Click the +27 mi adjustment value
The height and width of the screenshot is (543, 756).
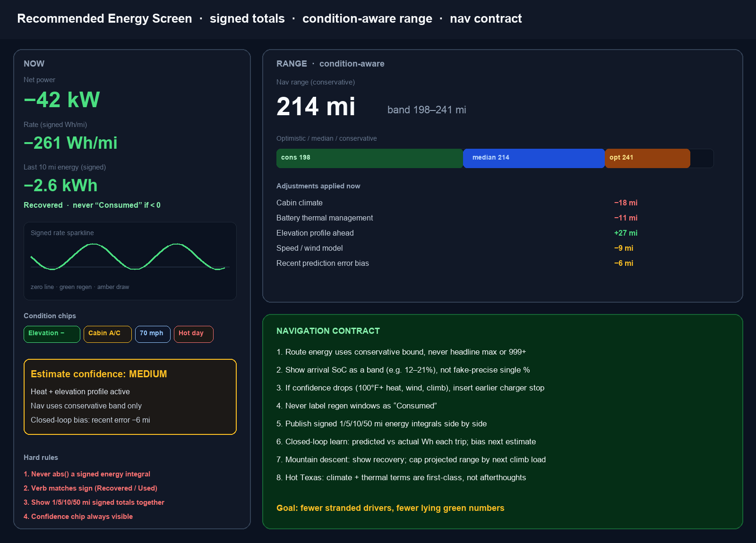pos(626,233)
